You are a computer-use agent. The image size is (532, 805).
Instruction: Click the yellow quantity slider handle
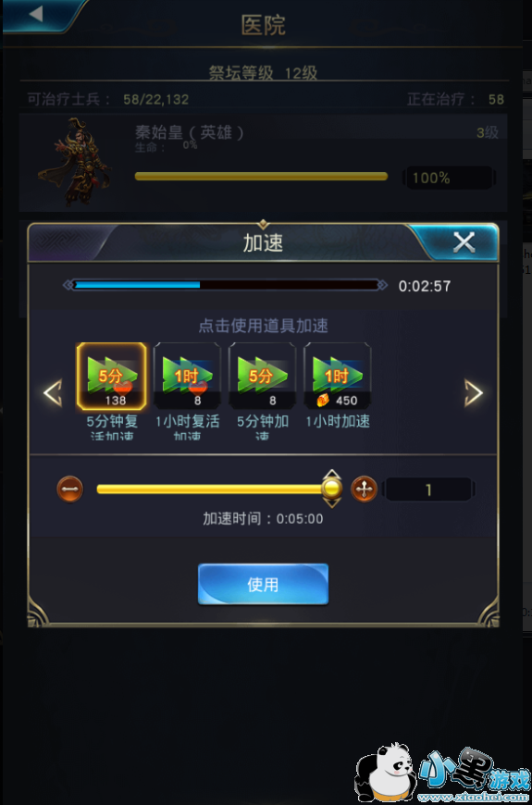point(332,489)
